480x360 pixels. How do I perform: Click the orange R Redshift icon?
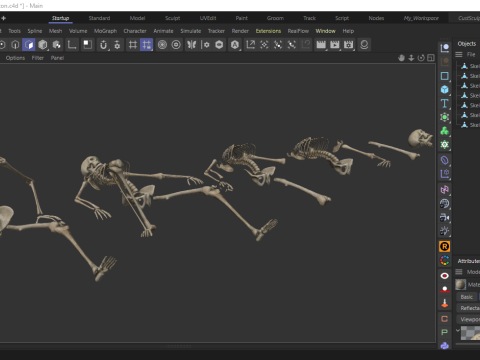coord(445,247)
